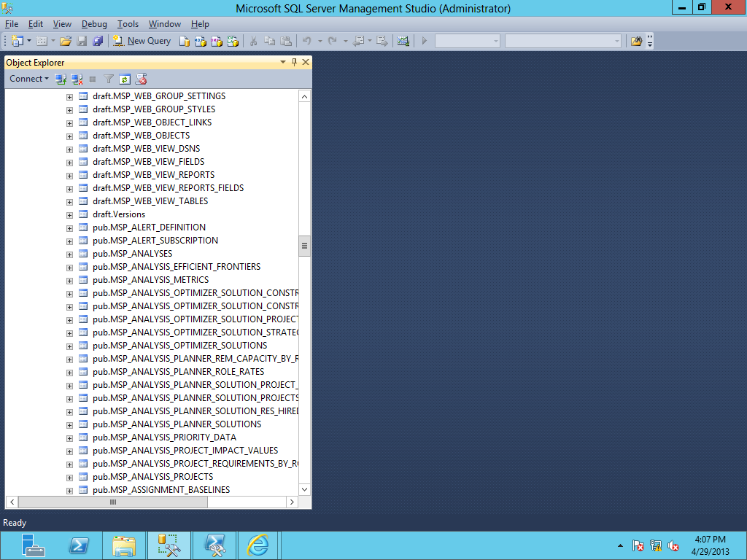Click table icon beside pub.MSP_ALERT_SUBSCRIPTION
Image resolution: width=747 pixels, height=560 pixels.
click(x=83, y=241)
